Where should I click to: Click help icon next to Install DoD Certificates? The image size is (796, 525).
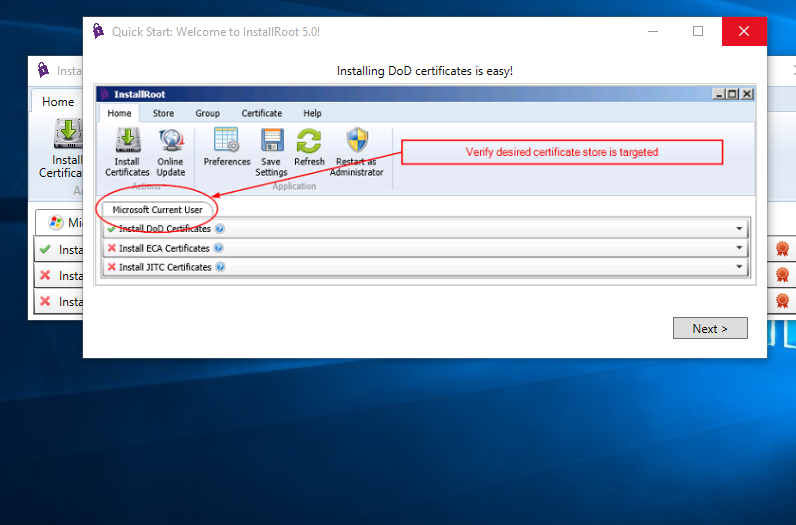219,228
